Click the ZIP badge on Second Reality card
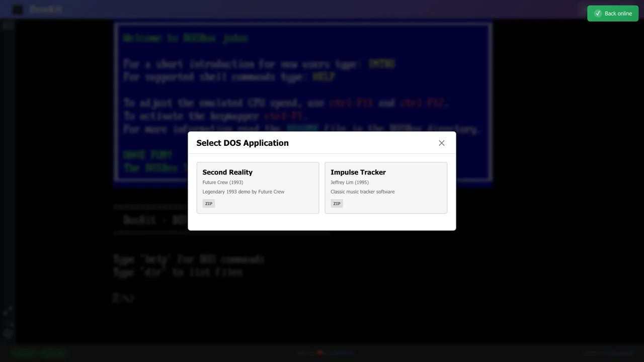Viewport: 644px width, 362px height. [208, 203]
